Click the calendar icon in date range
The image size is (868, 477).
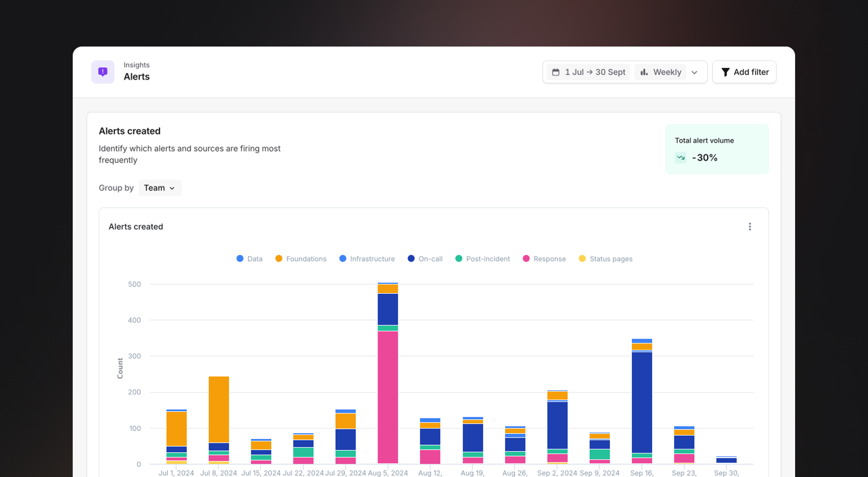(x=556, y=72)
